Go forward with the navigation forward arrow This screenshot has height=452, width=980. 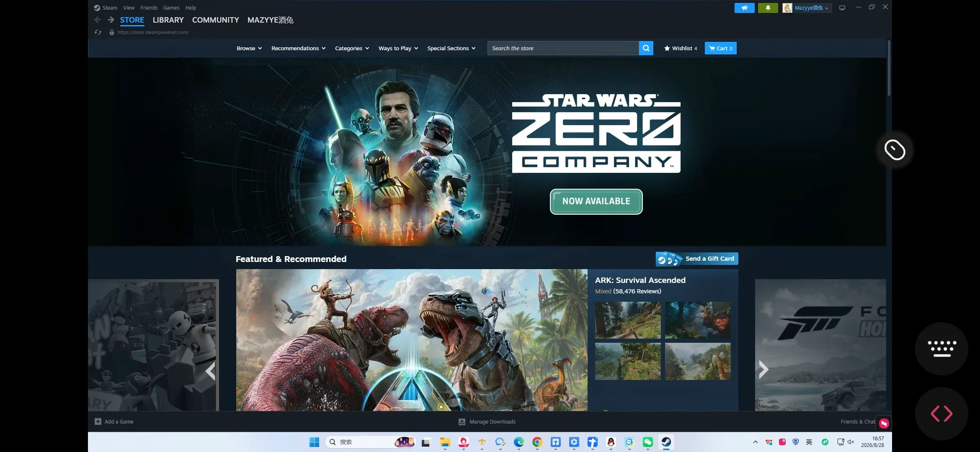coord(111,20)
